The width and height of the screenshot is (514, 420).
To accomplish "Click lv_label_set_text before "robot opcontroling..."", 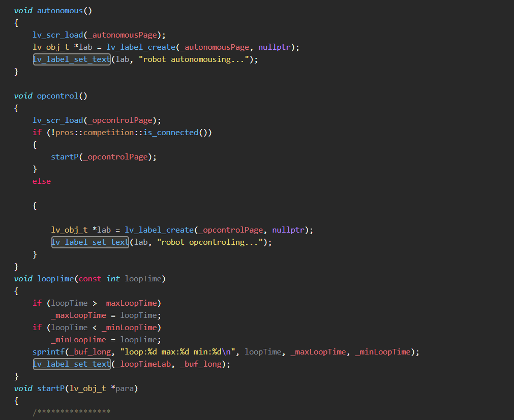I will click(x=90, y=242).
